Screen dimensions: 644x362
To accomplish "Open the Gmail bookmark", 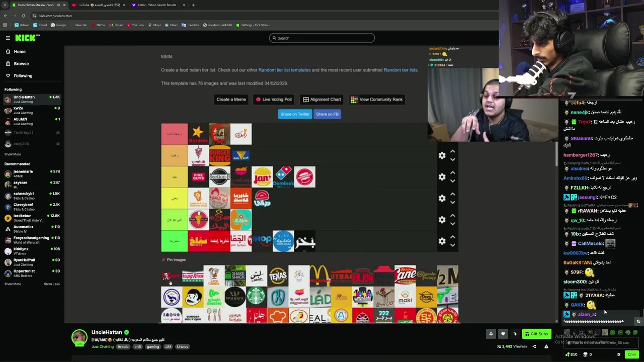I will coord(116,25).
